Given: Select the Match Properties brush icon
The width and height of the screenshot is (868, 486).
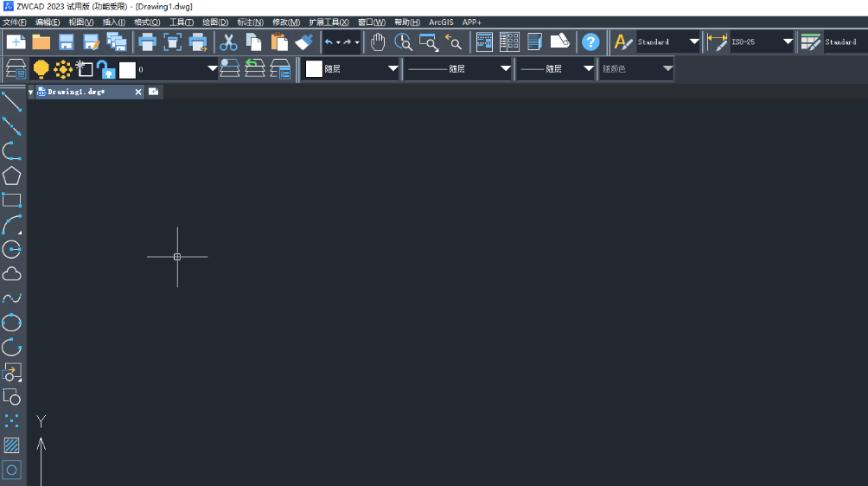Looking at the screenshot, I should (x=304, y=42).
